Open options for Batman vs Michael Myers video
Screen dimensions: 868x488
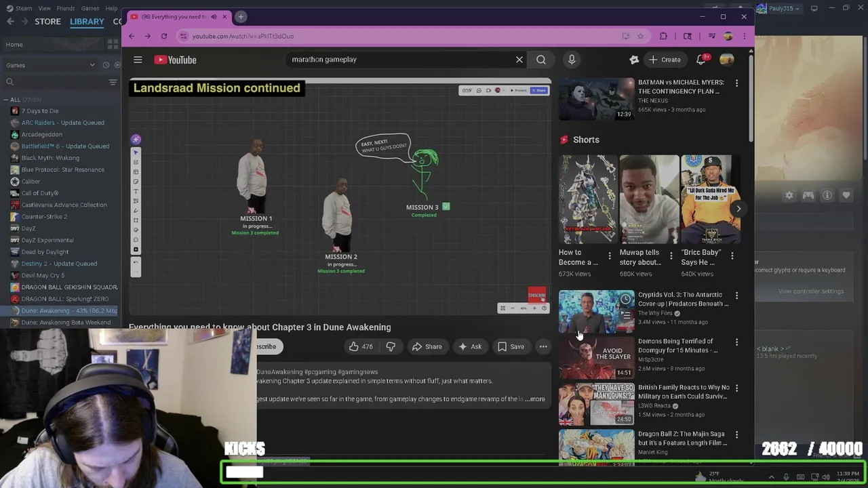point(736,83)
